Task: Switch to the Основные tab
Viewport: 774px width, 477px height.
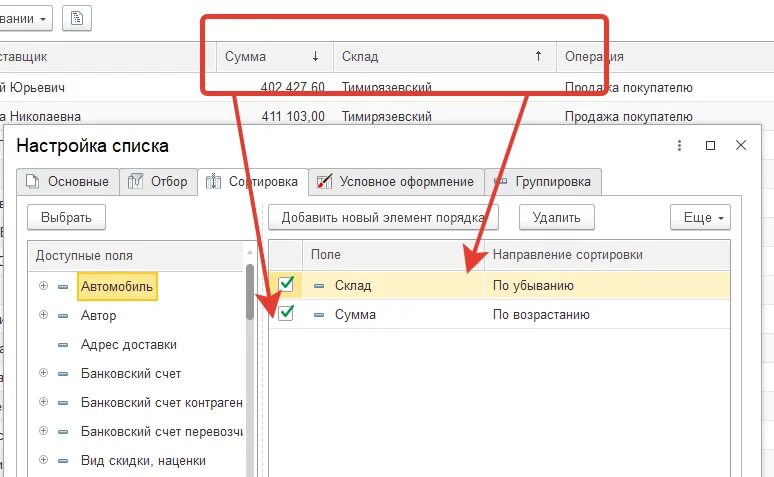Action: coord(68,182)
